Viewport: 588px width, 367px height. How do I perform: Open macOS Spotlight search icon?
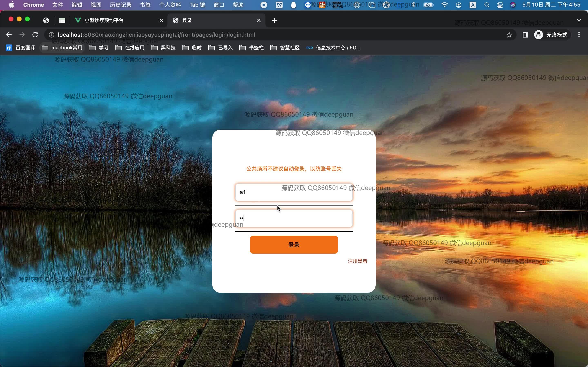coord(487,5)
